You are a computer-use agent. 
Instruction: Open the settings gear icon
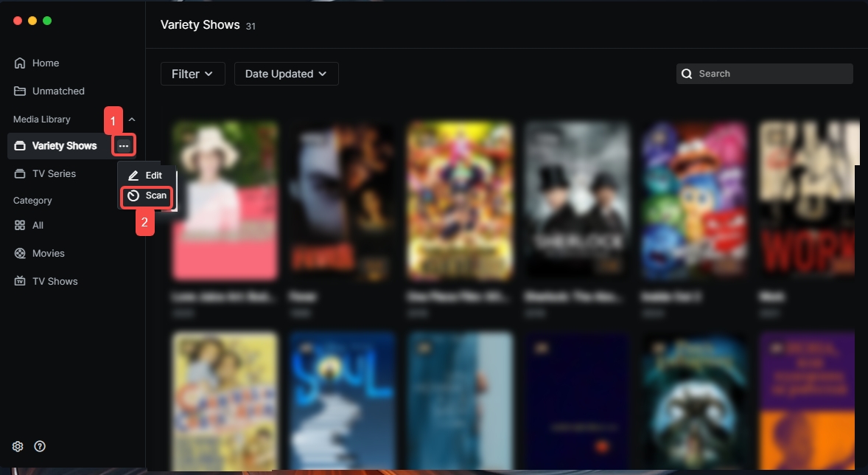18,446
